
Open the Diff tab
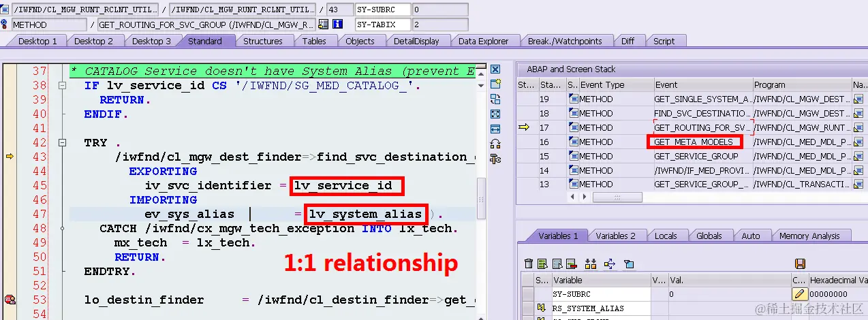(x=627, y=41)
